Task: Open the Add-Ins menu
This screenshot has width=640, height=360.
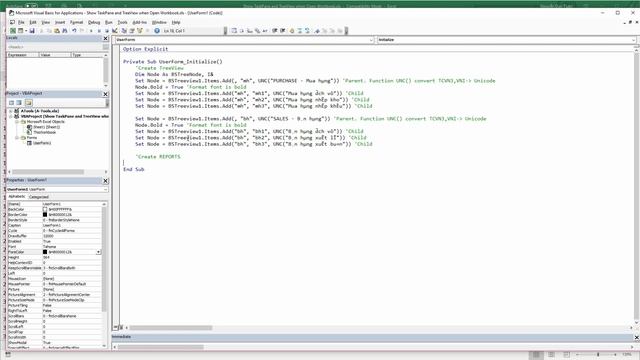Action: point(140,22)
